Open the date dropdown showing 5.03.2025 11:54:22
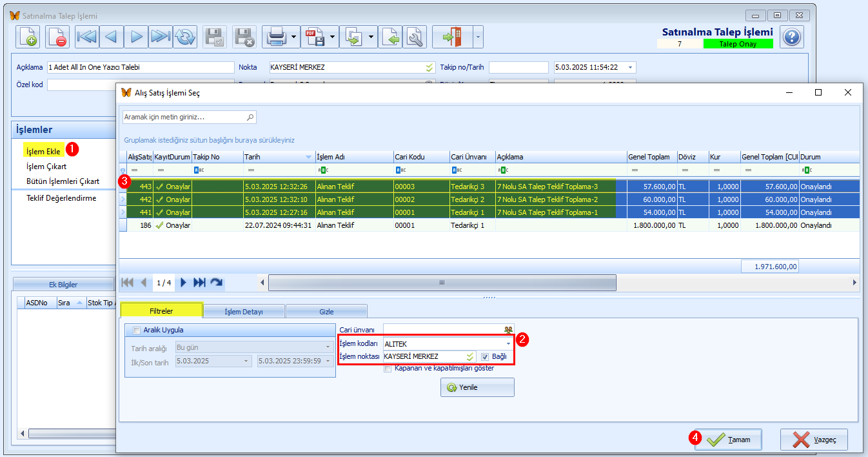This screenshot has width=868, height=457. pos(631,67)
